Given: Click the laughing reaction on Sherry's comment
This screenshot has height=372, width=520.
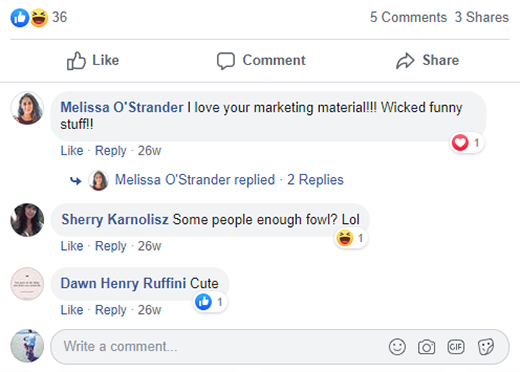Looking at the screenshot, I should [345, 238].
